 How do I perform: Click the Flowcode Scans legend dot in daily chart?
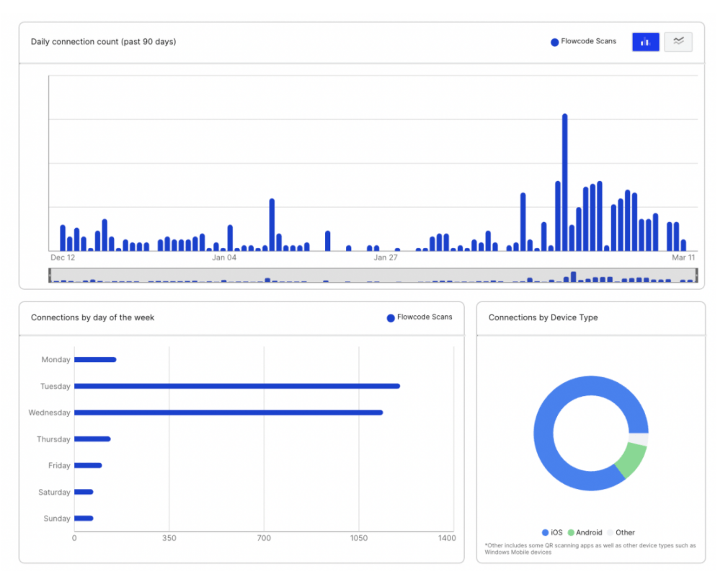click(x=554, y=42)
